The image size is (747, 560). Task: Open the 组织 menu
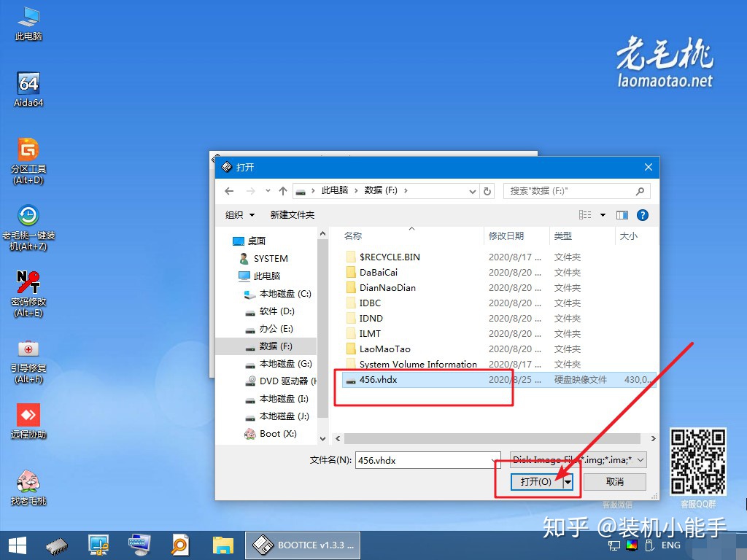coord(239,215)
